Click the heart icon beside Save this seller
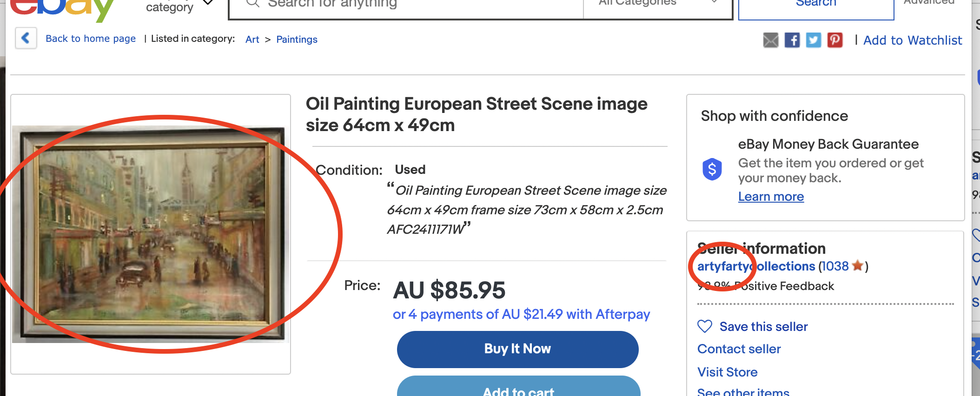This screenshot has width=980, height=396. click(x=705, y=326)
